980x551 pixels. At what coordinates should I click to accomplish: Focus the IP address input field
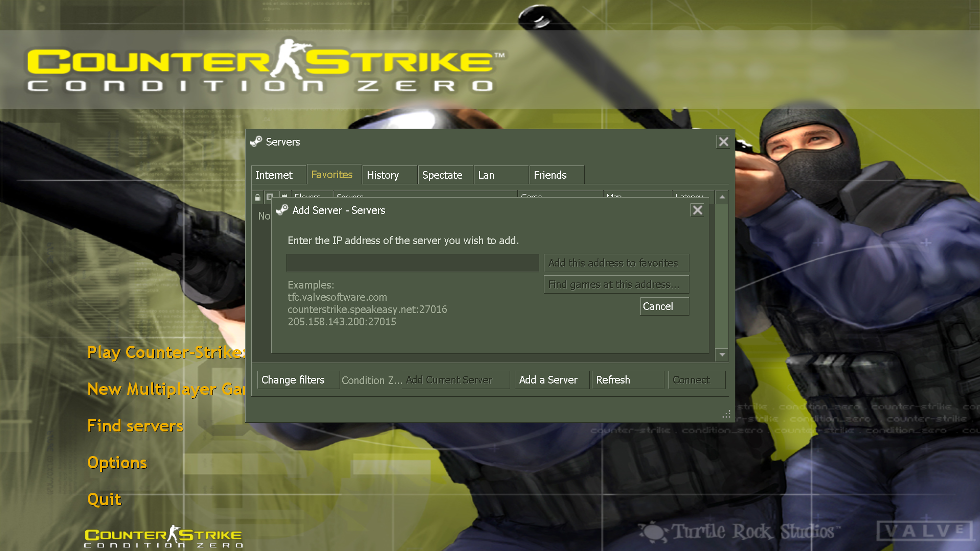412,263
